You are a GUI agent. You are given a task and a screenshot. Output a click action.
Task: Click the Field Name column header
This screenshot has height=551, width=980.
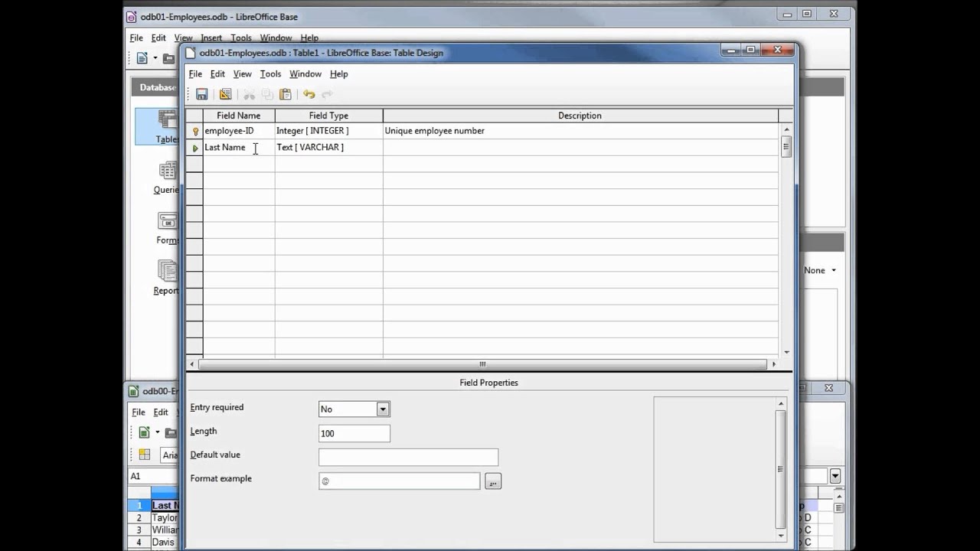click(238, 116)
